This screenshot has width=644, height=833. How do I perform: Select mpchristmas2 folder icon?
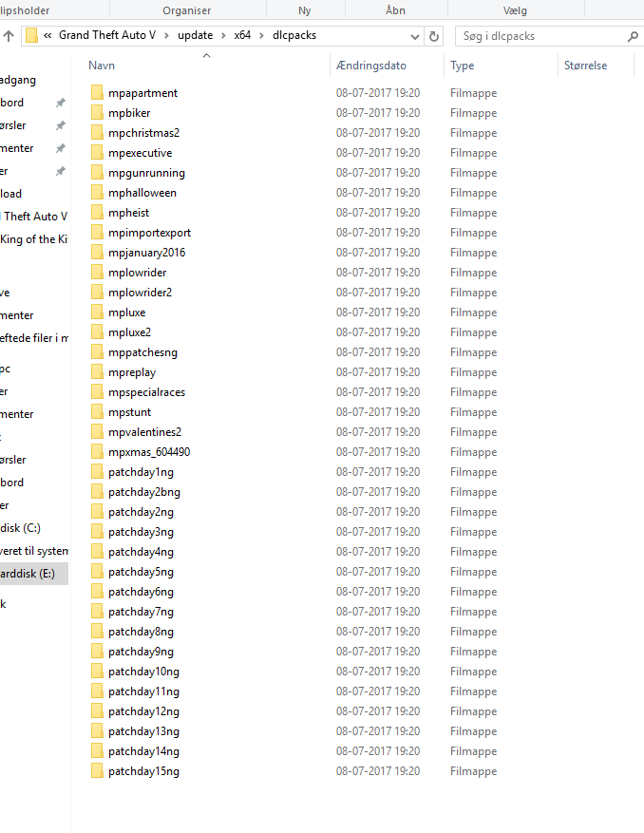[97, 132]
